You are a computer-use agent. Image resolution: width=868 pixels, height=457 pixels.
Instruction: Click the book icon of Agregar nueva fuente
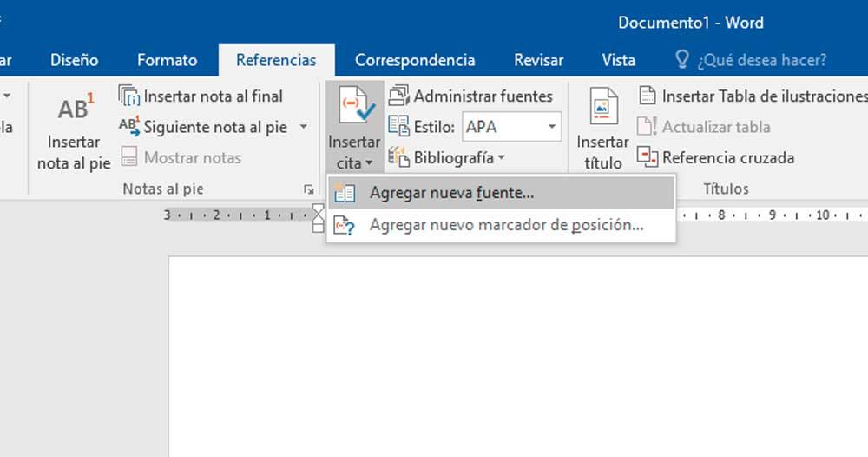click(345, 193)
